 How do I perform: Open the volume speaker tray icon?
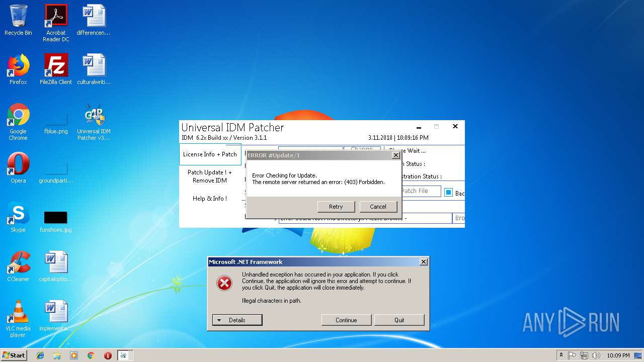coord(596,355)
